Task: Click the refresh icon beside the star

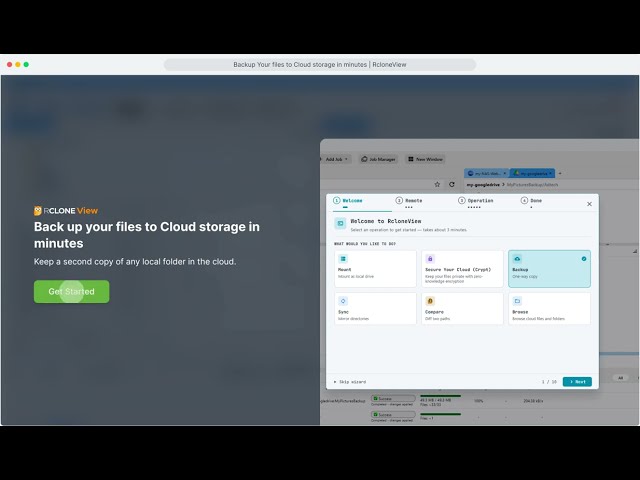Action: click(452, 184)
